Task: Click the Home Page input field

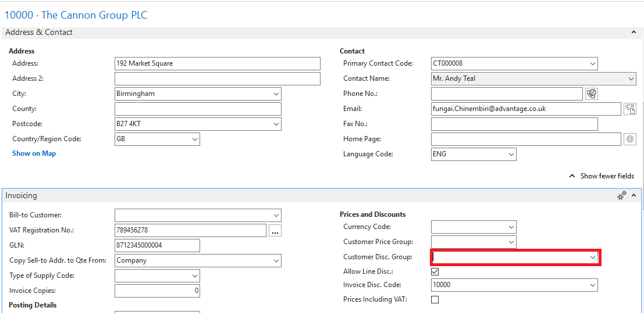Action: [x=526, y=139]
